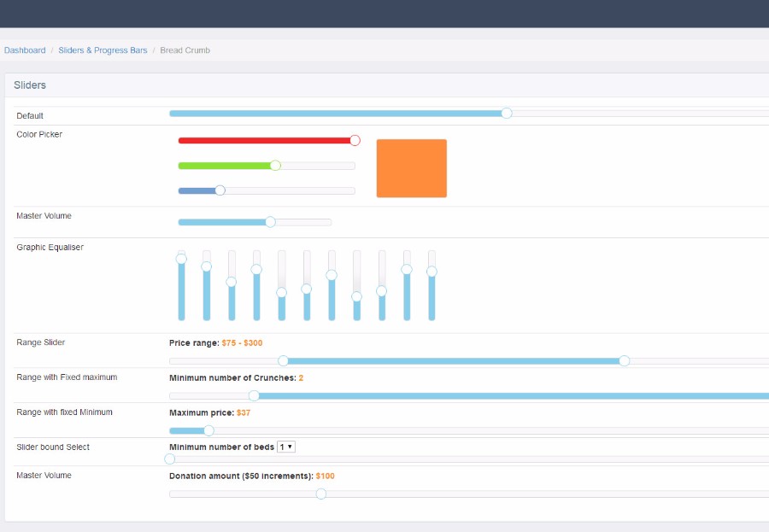Click the lower Price range handle
Image resolution: width=769 pixels, height=532 pixels.
[x=283, y=361]
